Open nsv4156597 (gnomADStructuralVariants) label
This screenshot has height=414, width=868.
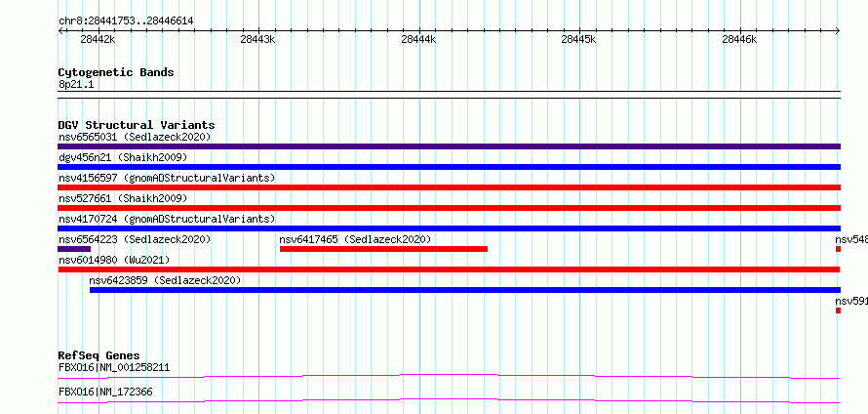click(167, 178)
